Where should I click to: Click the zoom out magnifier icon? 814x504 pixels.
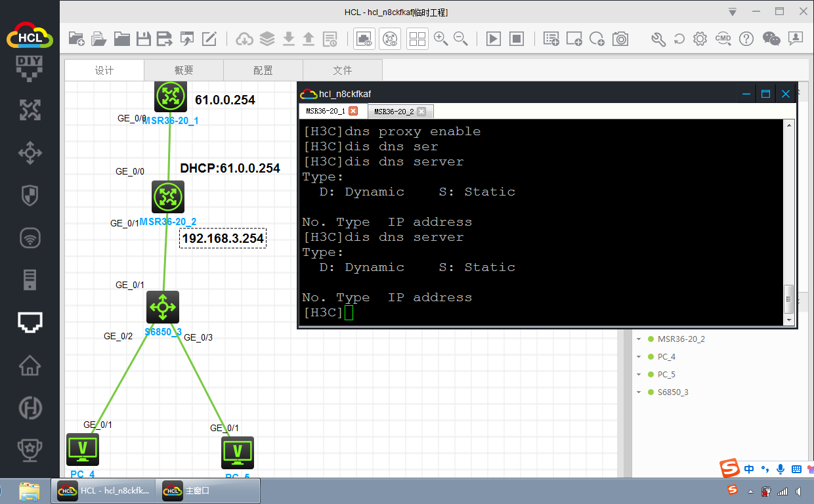(461, 39)
